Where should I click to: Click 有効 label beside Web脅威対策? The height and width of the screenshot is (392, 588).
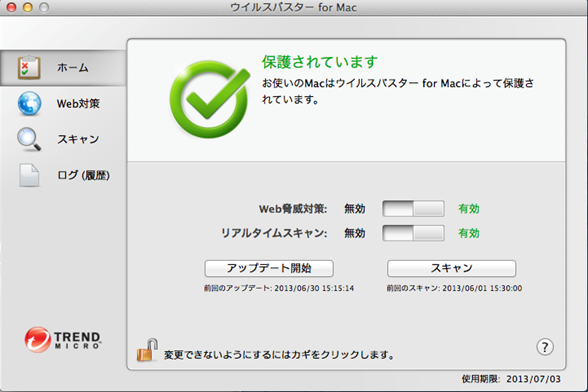click(x=469, y=209)
